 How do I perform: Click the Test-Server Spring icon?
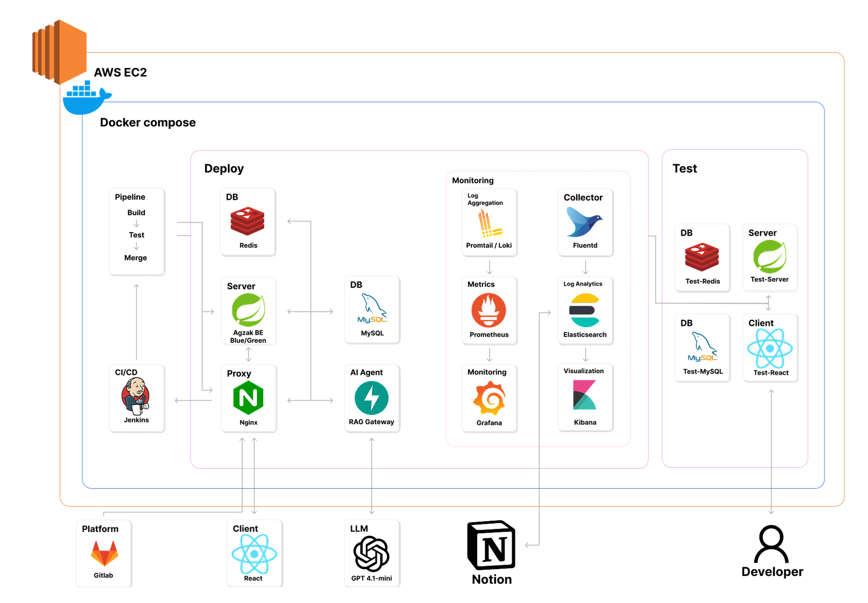(769, 257)
